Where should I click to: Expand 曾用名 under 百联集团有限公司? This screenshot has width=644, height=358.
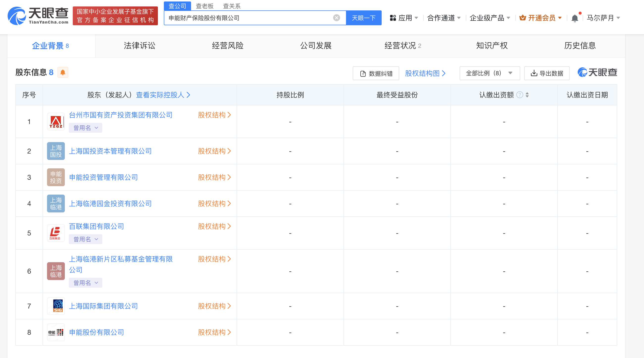click(x=85, y=239)
